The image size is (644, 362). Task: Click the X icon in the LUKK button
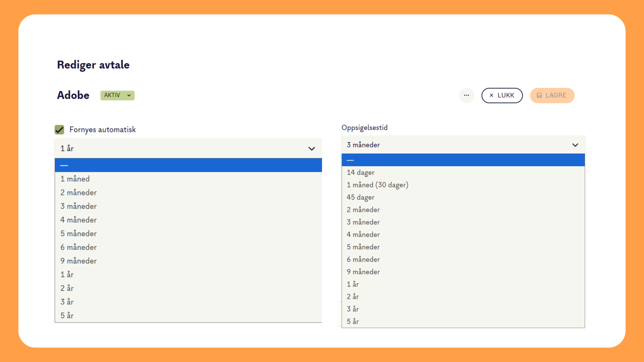coord(491,96)
